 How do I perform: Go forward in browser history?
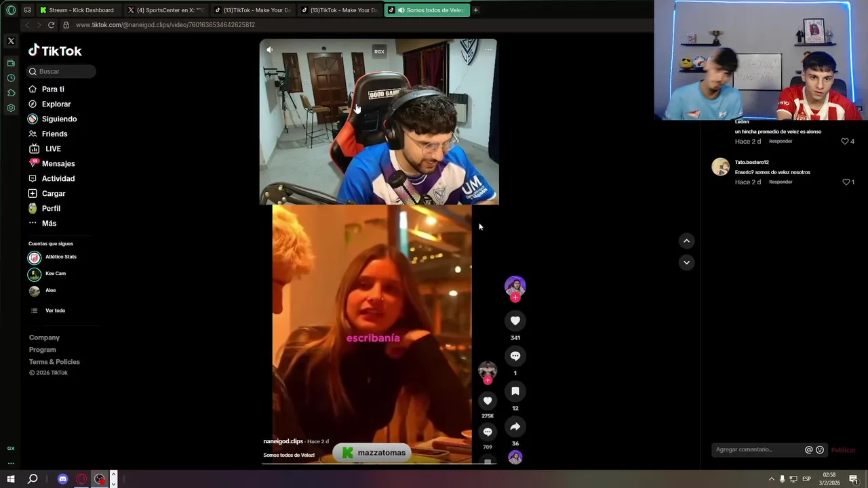click(39, 25)
